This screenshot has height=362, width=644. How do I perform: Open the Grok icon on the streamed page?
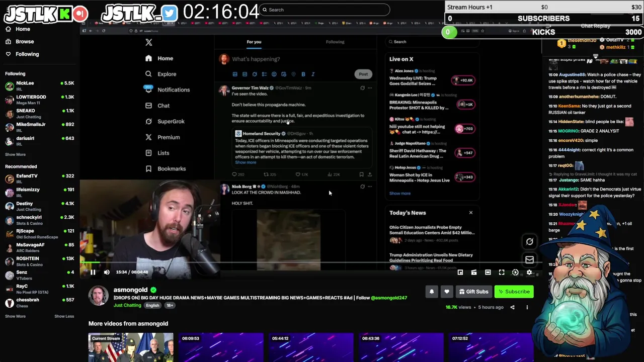click(x=529, y=242)
